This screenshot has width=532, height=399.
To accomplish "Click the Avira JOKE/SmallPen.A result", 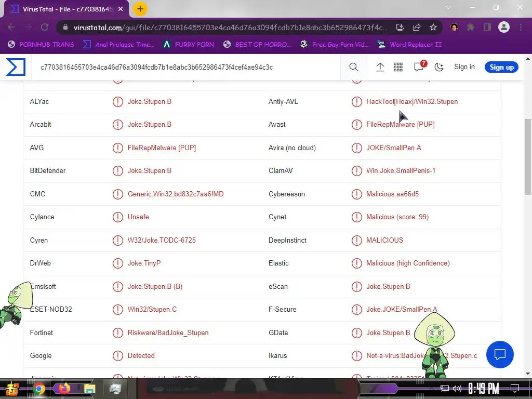I will [394, 148].
